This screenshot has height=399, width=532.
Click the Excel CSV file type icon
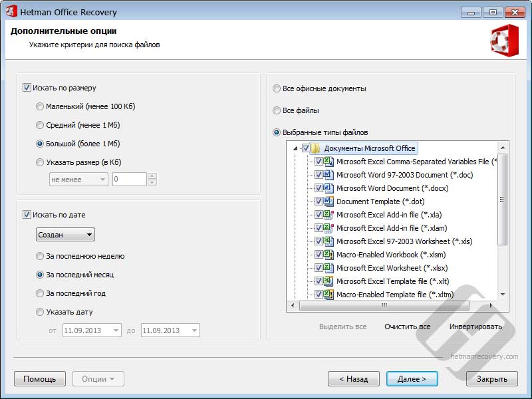tap(329, 162)
